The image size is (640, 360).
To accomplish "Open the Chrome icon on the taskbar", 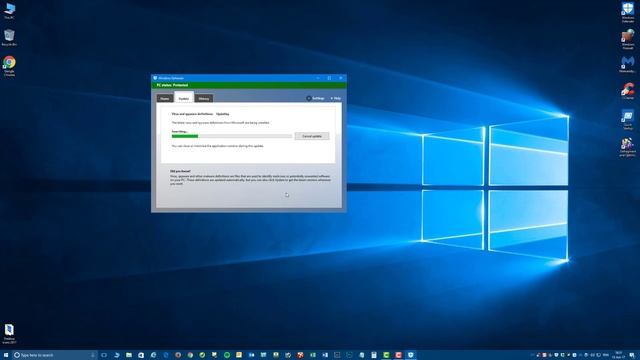I will pos(190,355).
